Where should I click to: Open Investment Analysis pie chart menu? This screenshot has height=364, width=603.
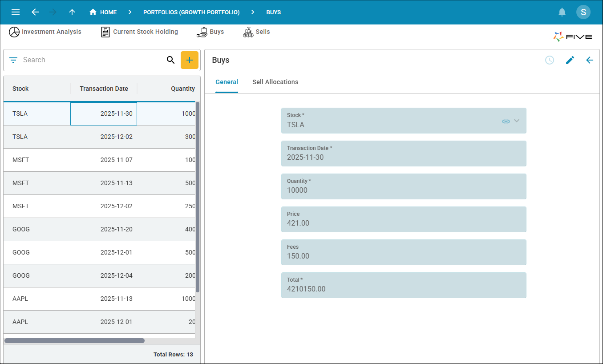45,32
